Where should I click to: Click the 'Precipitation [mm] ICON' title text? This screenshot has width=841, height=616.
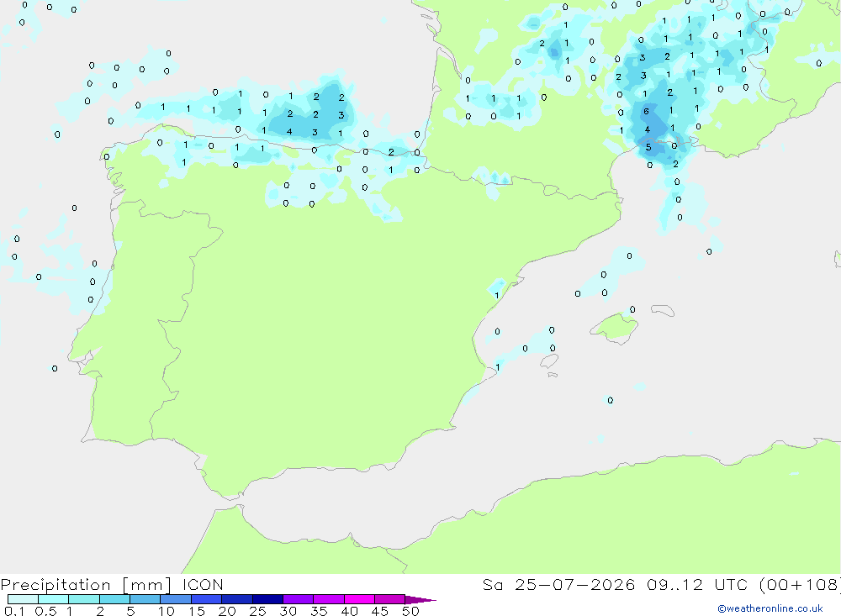tap(112, 585)
